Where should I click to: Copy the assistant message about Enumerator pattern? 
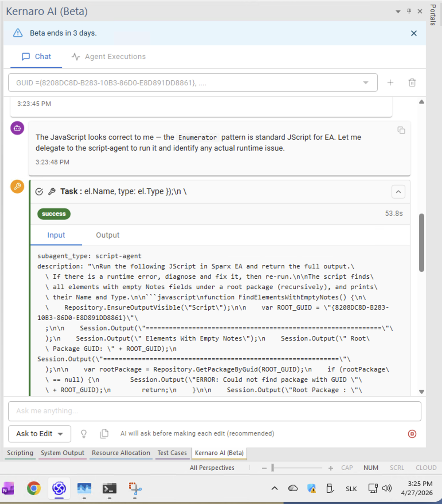[x=401, y=130]
